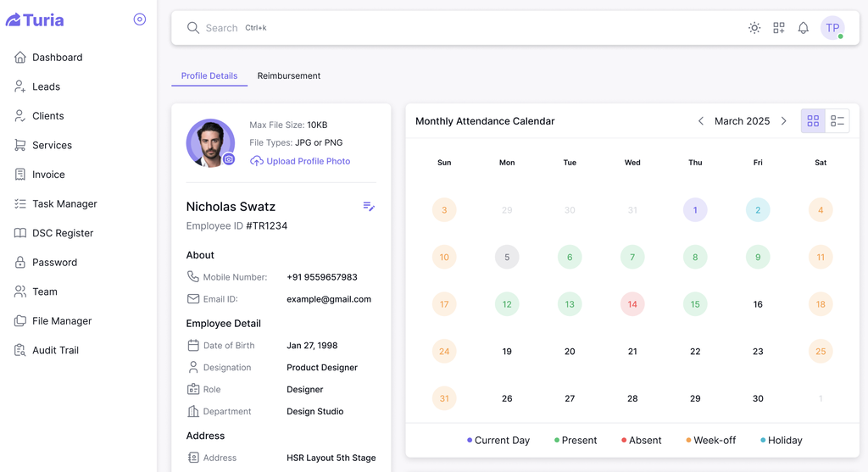The image size is (868, 472).
Task: Switch to the Reimbursement tab
Action: point(289,75)
